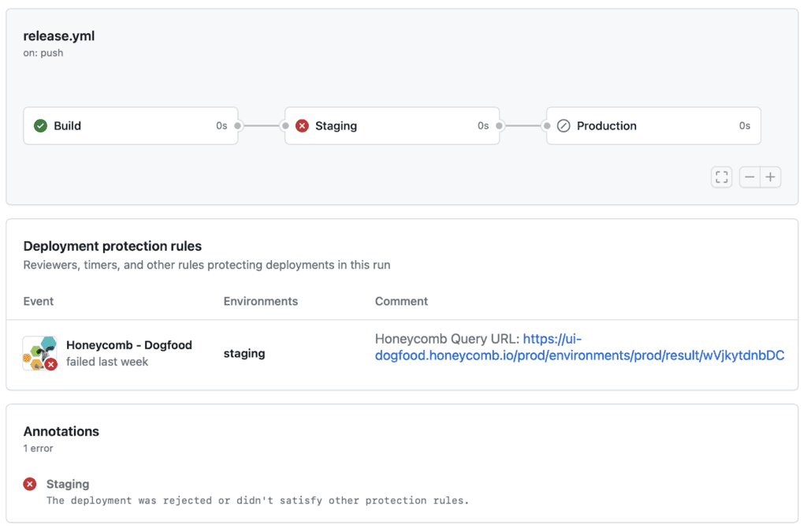
Task: Zoom out the workflow graph with minus
Action: pos(749,177)
